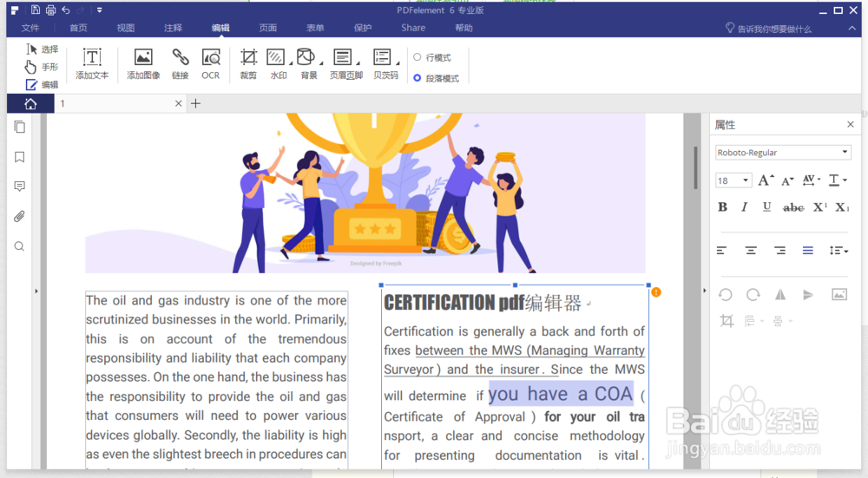Expand the left sidebar panel arrow
868x478 pixels.
pos(36,291)
